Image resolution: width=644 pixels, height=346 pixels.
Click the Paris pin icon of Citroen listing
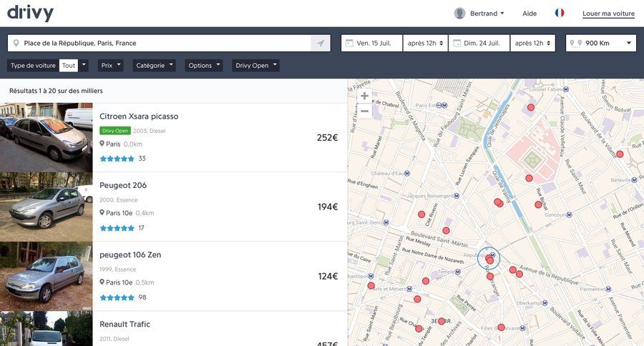click(102, 144)
